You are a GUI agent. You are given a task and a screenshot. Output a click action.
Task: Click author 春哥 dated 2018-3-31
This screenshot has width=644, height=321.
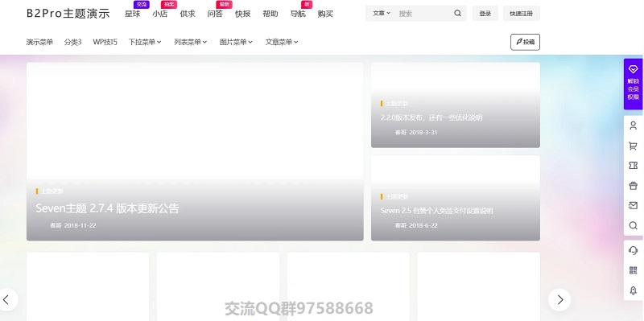(x=400, y=132)
